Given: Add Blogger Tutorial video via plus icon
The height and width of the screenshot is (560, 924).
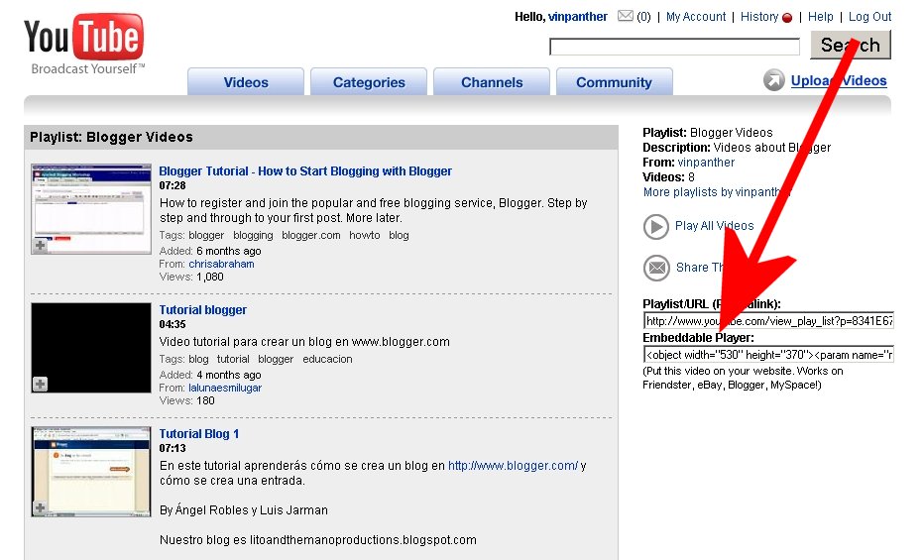Looking at the screenshot, I should pyautogui.click(x=40, y=246).
